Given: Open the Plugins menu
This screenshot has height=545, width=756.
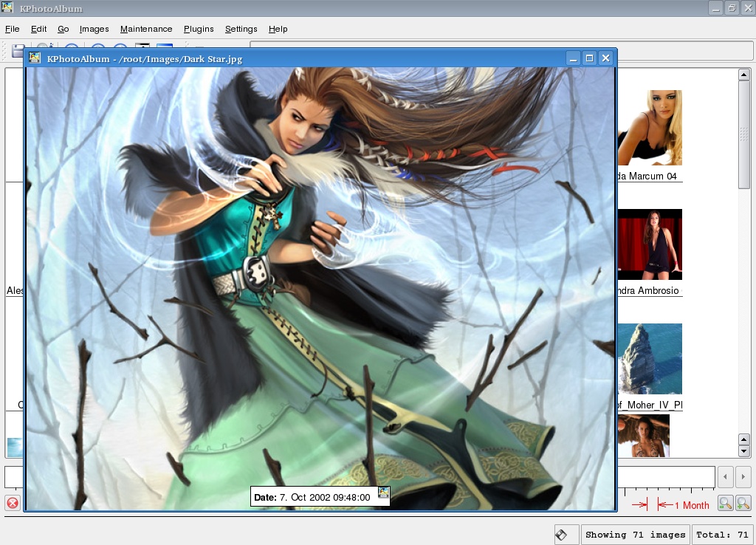Looking at the screenshot, I should point(199,29).
